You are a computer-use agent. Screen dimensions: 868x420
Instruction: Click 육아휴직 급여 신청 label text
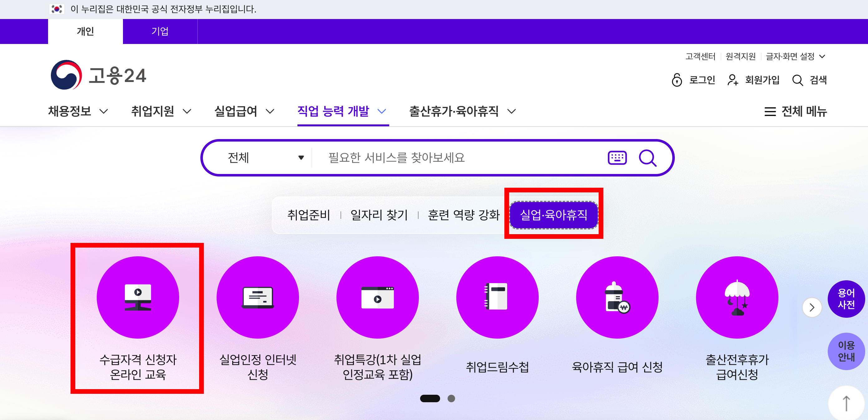(617, 367)
